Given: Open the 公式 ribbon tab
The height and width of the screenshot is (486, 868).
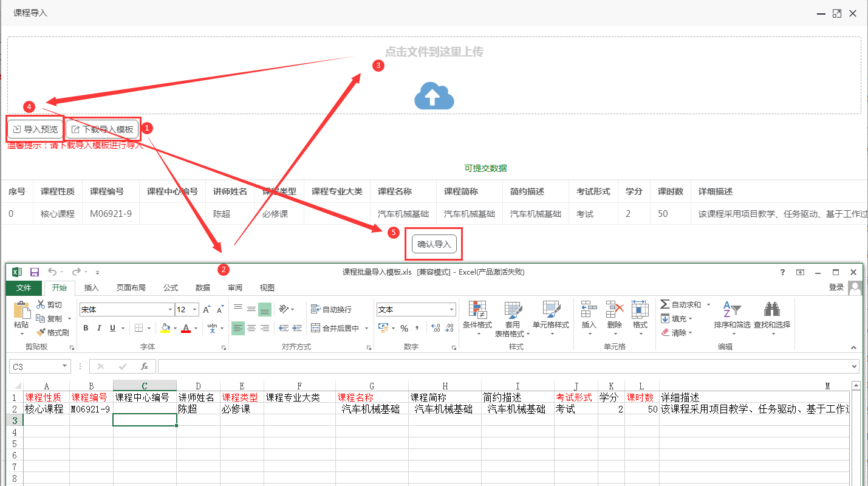Looking at the screenshot, I should pyautogui.click(x=171, y=288).
